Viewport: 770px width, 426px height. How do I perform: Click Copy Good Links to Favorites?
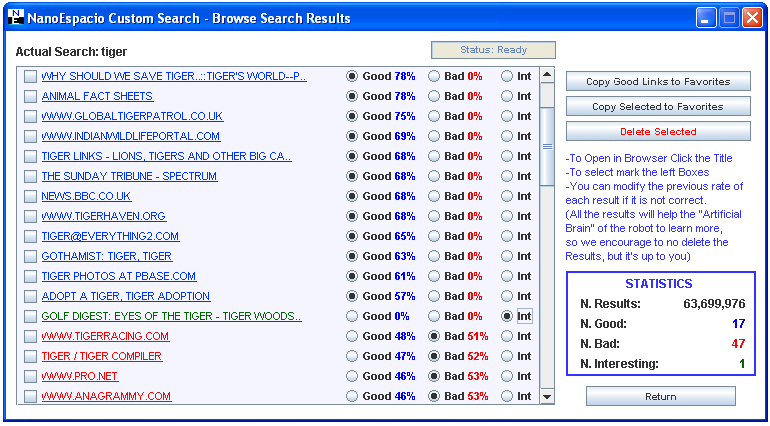(658, 82)
